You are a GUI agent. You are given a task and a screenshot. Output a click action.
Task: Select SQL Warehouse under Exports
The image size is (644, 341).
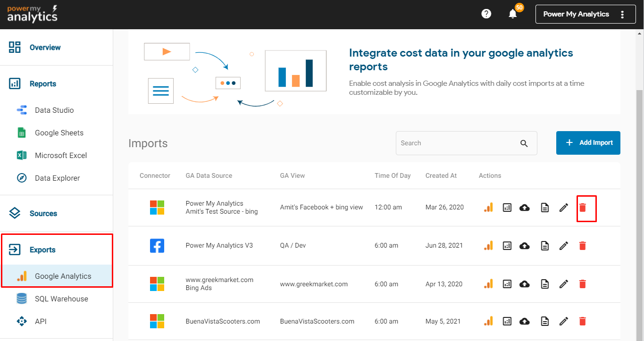[x=61, y=299]
